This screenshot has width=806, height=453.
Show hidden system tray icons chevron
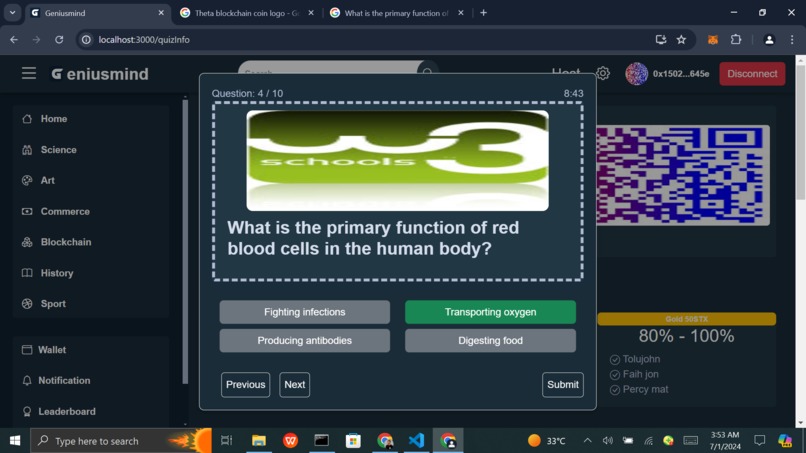pyautogui.click(x=587, y=441)
